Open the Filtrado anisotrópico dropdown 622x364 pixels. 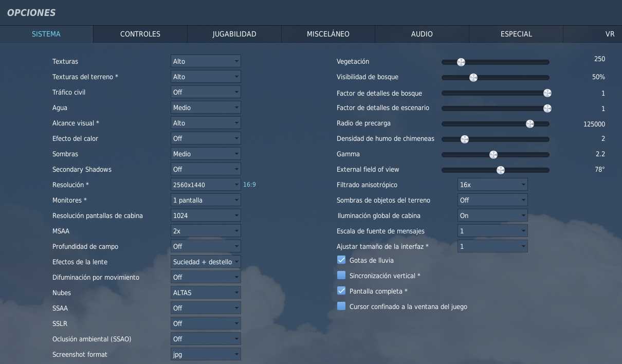point(492,185)
